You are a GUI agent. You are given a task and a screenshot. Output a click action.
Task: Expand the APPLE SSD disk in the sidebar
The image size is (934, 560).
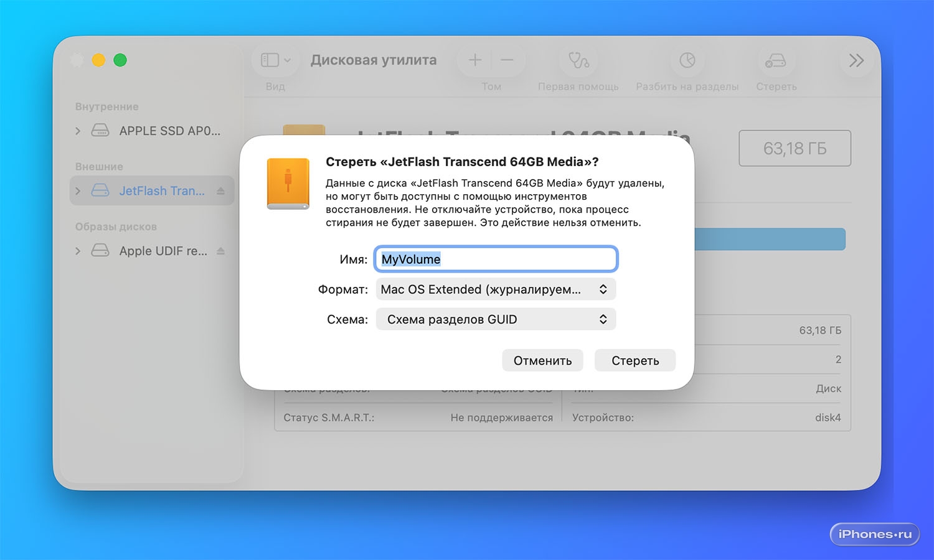pyautogui.click(x=78, y=131)
